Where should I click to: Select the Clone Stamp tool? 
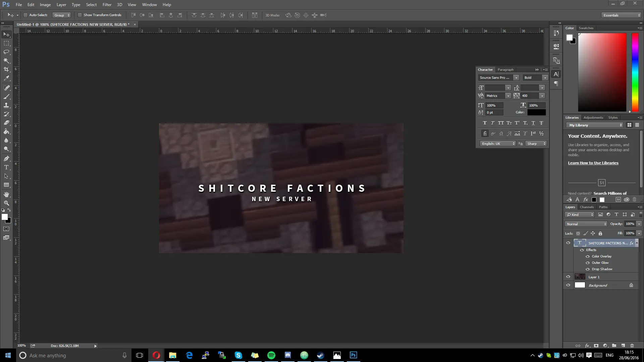[x=6, y=105]
